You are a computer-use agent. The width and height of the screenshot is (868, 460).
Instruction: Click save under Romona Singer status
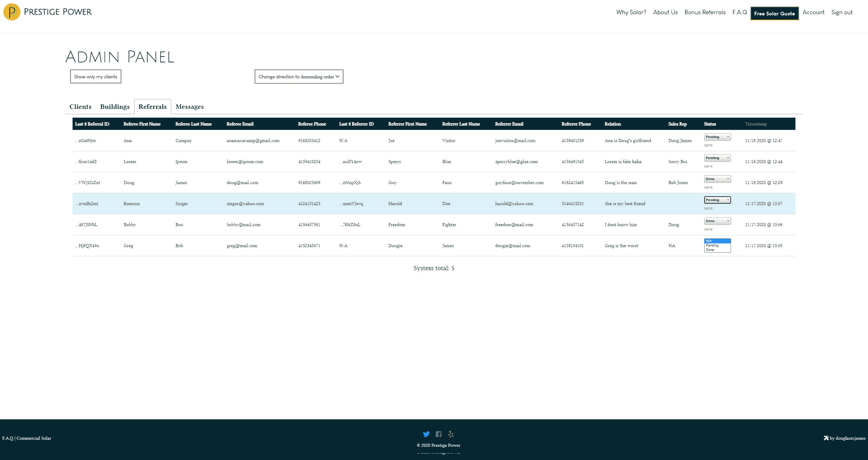tap(708, 208)
